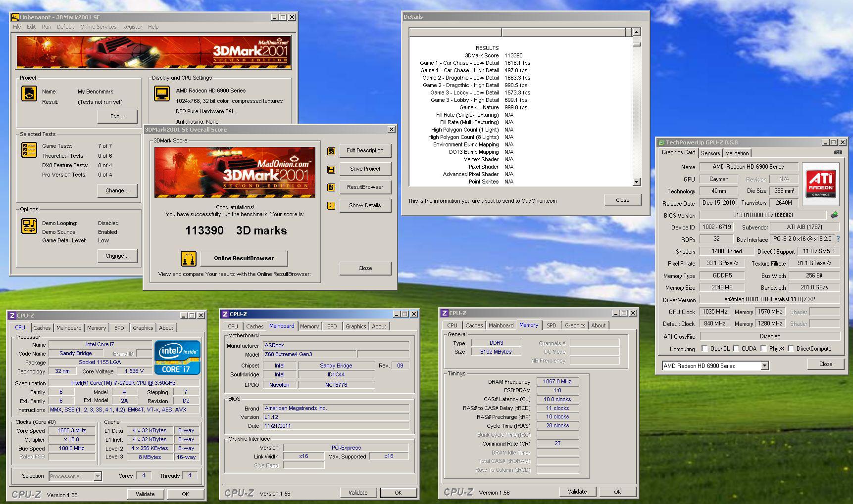Viewport: 853px width, 504px height.
Task: Switch to CPU tab in right CPU-Z
Action: pos(452,325)
